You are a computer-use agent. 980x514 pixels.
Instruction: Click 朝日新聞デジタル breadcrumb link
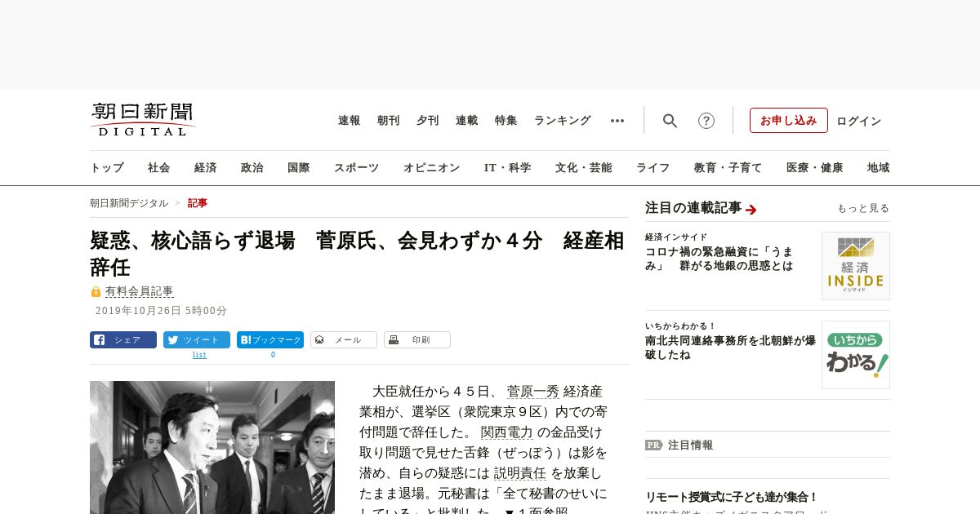(129, 203)
